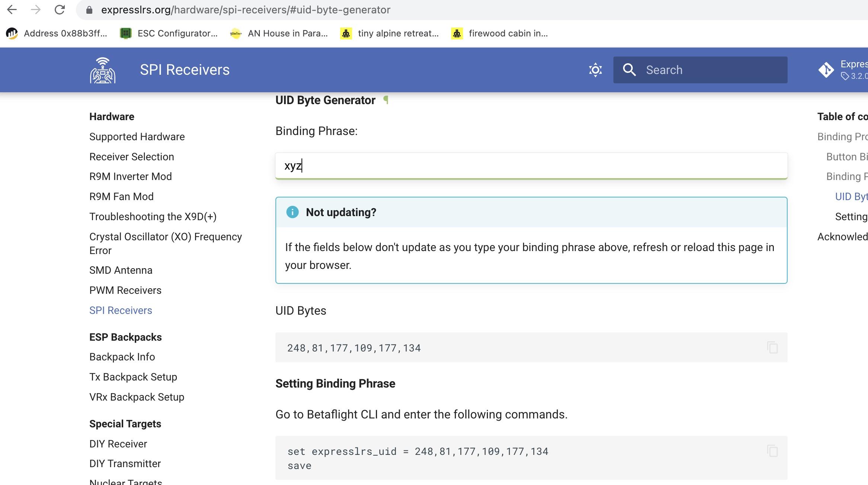Reload the page with refresh icon

click(60, 10)
